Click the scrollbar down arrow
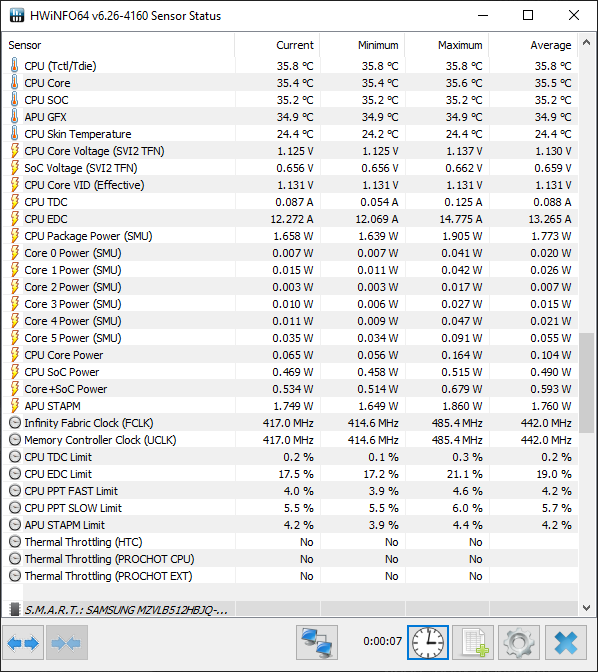The image size is (598, 672). tap(586, 607)
